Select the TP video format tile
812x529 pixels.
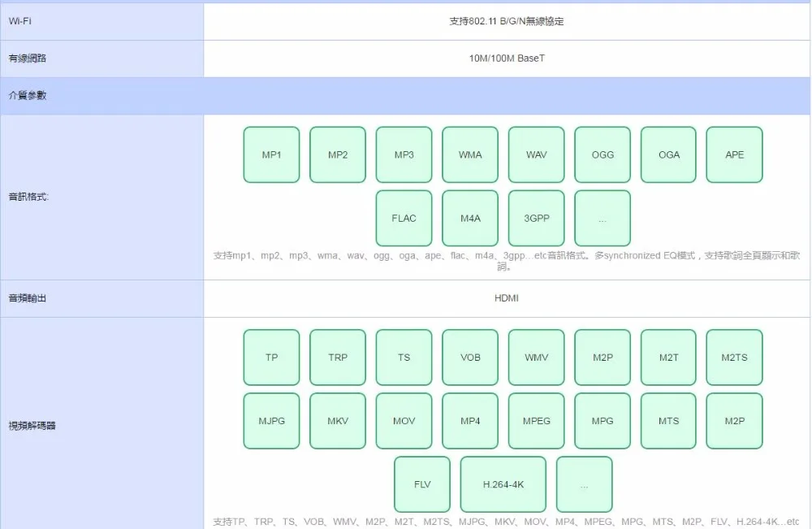pos(271,358)
